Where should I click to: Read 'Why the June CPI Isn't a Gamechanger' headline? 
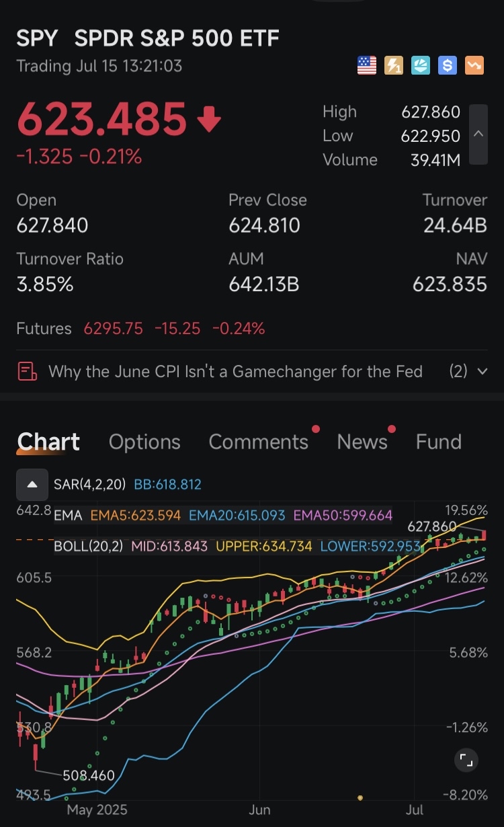coord(235,371)
